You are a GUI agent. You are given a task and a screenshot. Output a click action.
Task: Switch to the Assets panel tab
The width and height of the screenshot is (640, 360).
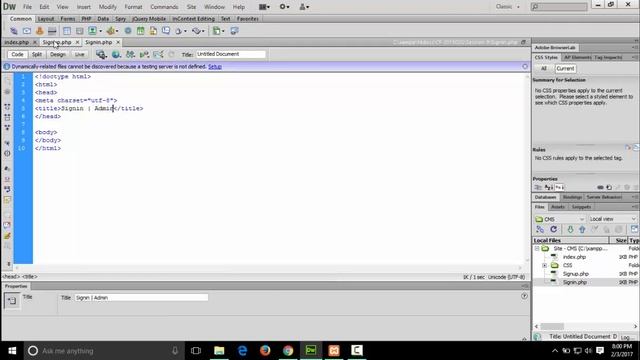click(x=558, y=207)
